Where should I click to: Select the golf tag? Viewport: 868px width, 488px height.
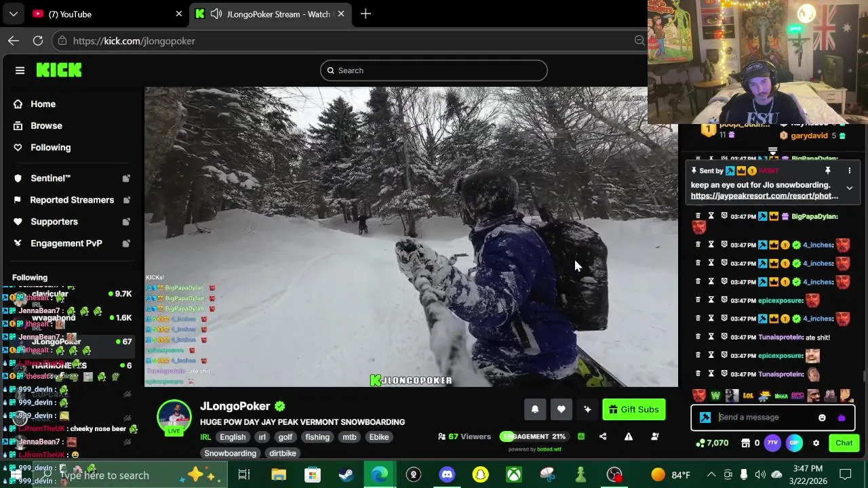click(x=285, y=437)
